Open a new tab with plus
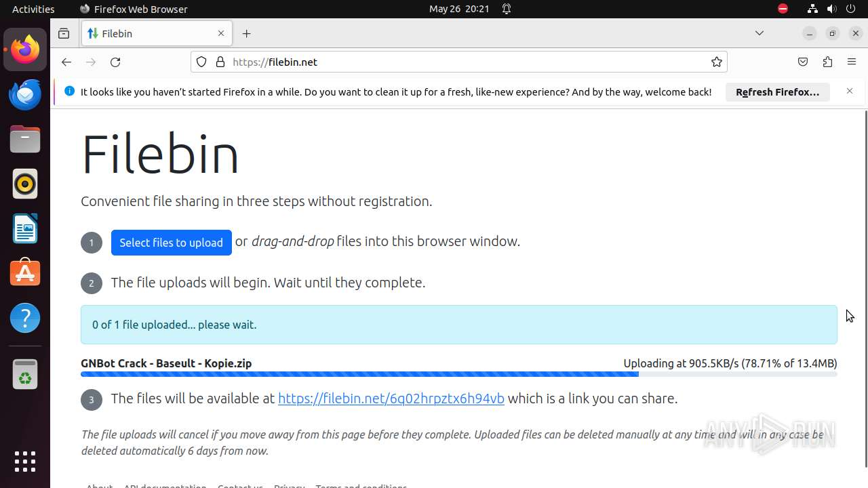The image size is (868, 488). coord(247,33)
